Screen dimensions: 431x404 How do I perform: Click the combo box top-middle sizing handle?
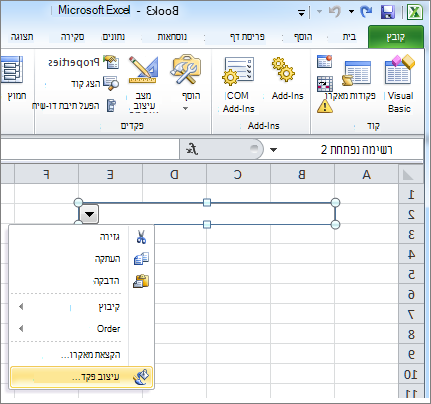point(207,202)
